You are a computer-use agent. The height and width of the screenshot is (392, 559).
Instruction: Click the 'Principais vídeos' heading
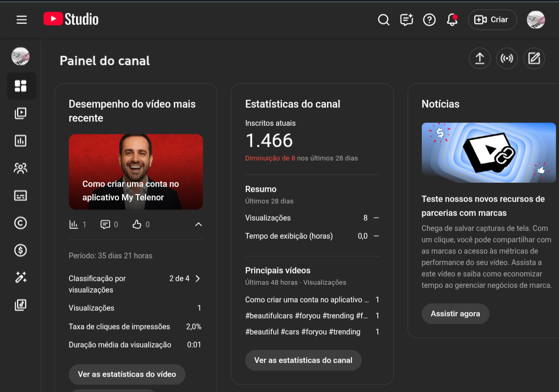pos(278,270)
